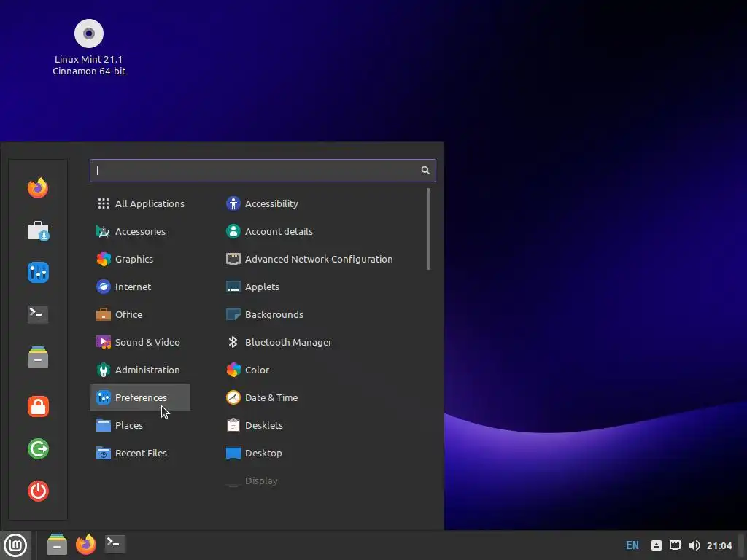747x560 pixels.
Task: Click the volume speaker tray icon
Action: point(694,545)
